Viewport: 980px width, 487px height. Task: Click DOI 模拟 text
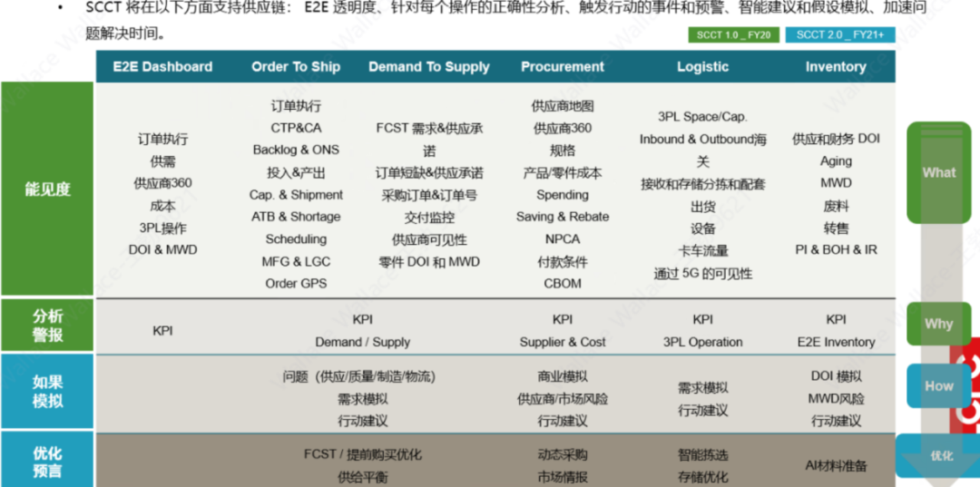click(x=836, y=376)
